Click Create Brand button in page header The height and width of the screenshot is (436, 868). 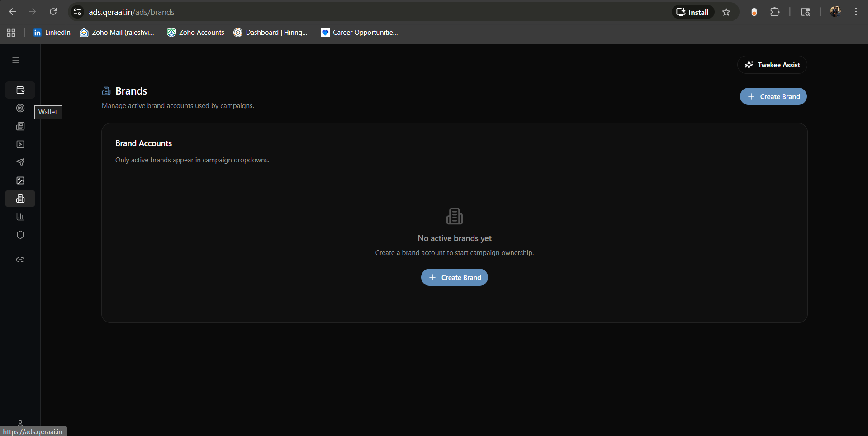(773, 96)
